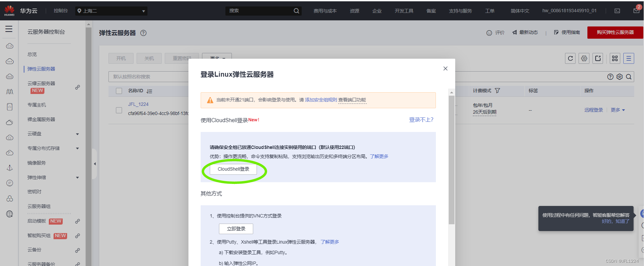The width and height of the screenshot is (644, 266).
Task: Click 使用指南 in page header
Action: pyautogui.click(x=567, y=32)
